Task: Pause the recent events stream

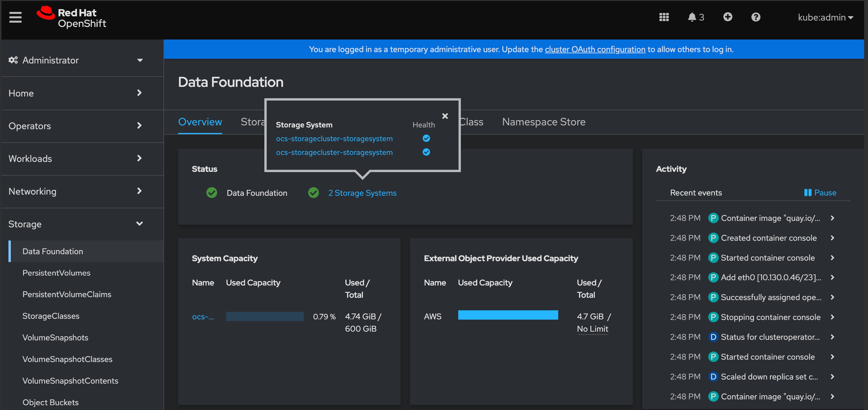Action: [820, 193]
